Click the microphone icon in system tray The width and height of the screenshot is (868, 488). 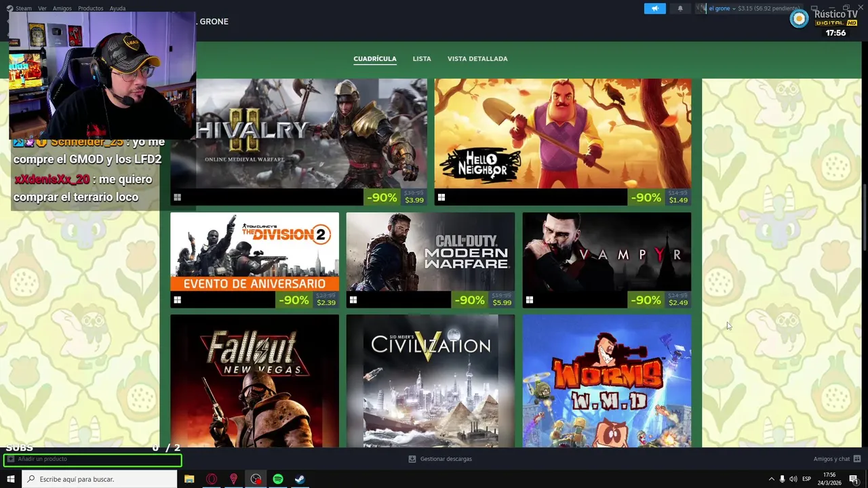click(x=782, y=479)
